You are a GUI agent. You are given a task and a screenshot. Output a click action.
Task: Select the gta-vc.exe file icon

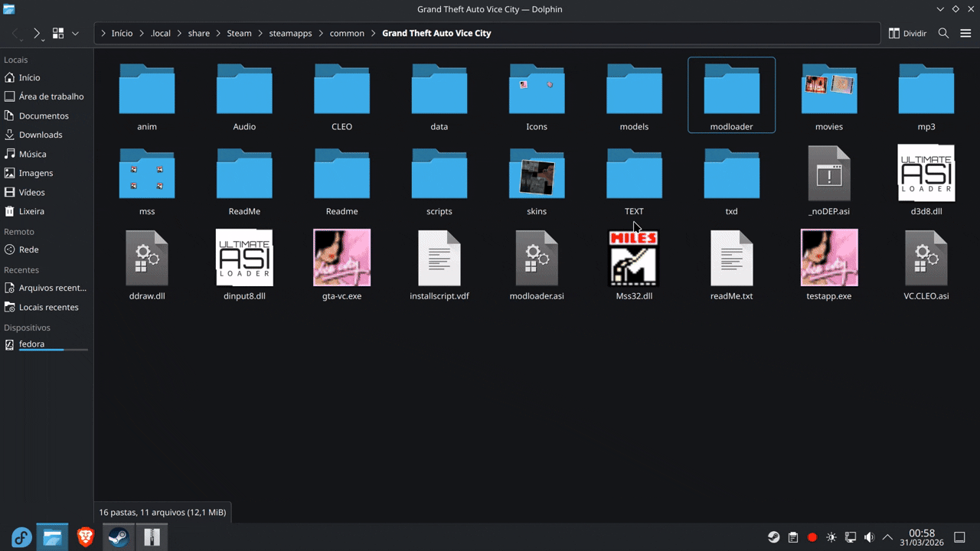coord(341,257)
